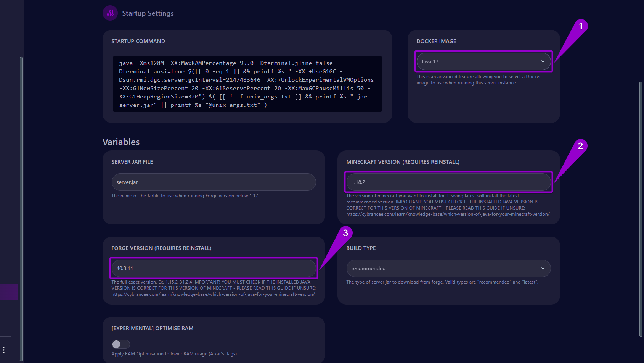644x363 pixels.
Task: Click the purple annotation marker labeled 2
Action: (x=580, y=146)
